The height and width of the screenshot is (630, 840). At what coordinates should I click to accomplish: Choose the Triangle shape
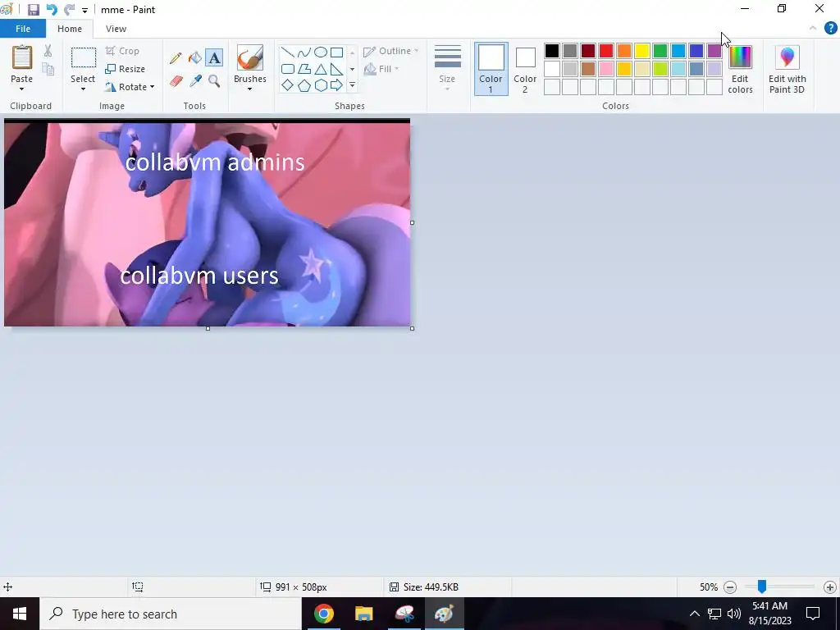click(321, 69)
